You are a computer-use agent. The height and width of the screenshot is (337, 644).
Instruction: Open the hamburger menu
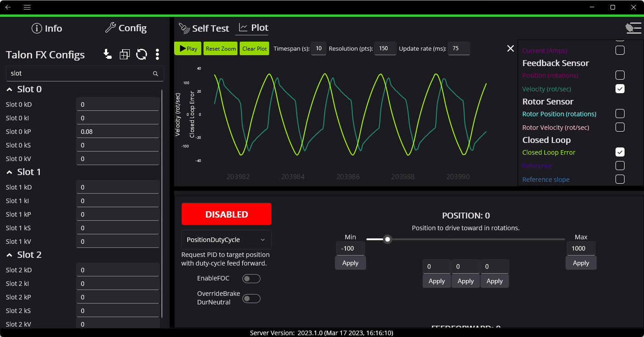(x=27, y=7)
